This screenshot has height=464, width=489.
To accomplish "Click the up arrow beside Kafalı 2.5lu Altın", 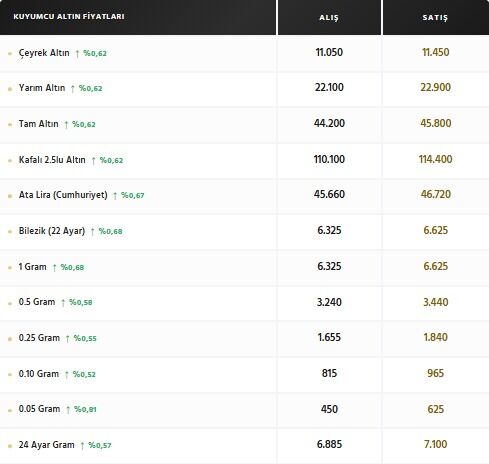I will pos(94,161).
